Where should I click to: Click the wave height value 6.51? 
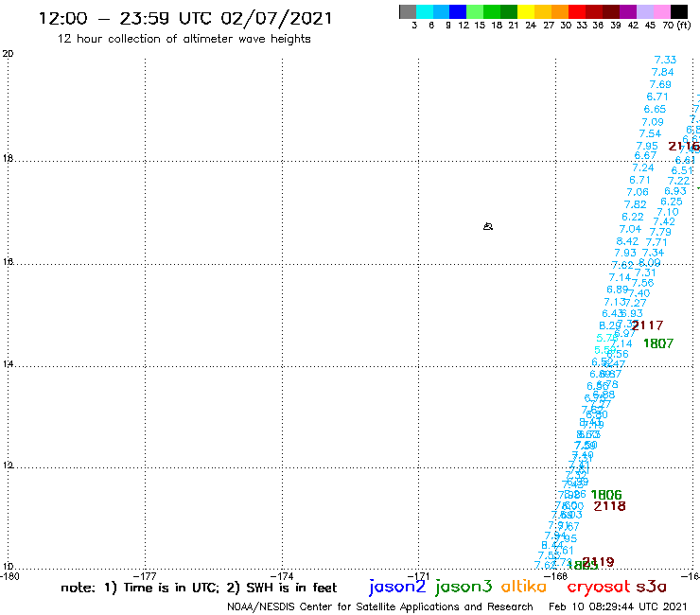[682, 170]
